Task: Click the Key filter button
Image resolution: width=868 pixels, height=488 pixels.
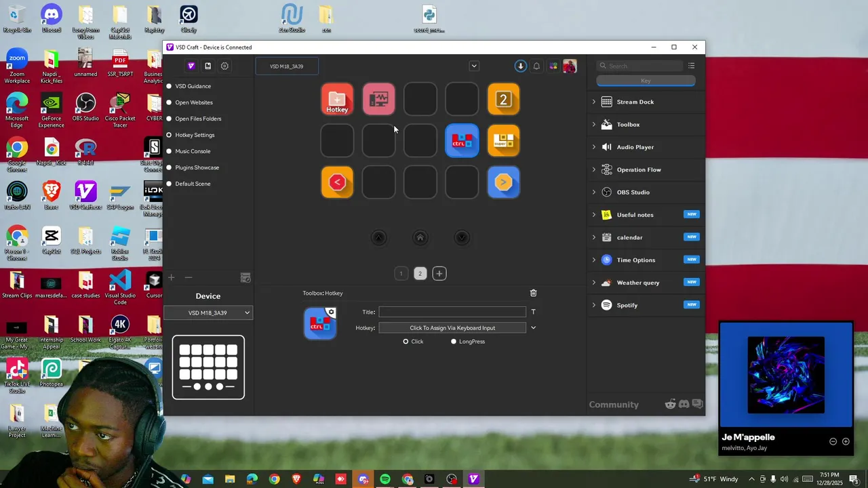Action: point(646,81)
